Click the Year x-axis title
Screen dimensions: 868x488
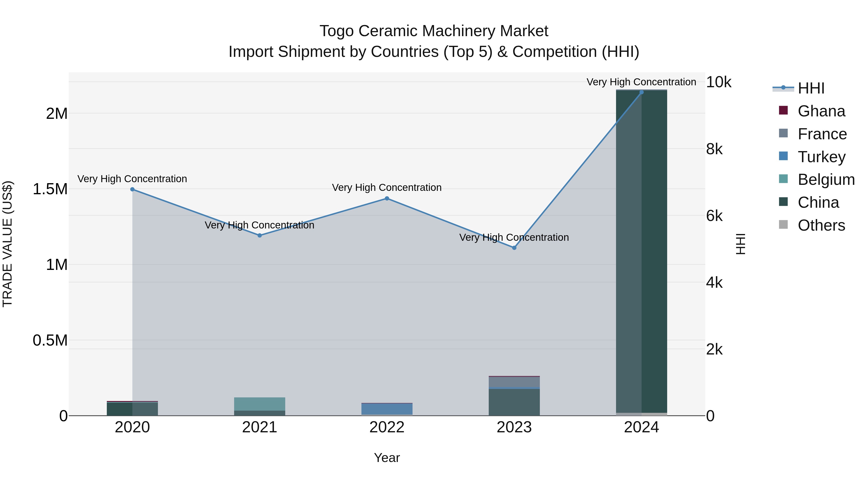coord(387,458)
